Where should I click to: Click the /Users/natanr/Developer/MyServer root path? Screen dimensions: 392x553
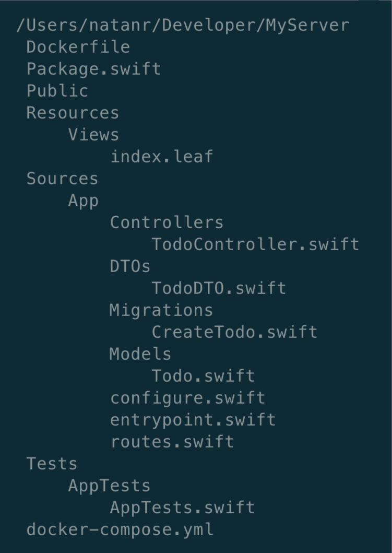click(183, 25)
